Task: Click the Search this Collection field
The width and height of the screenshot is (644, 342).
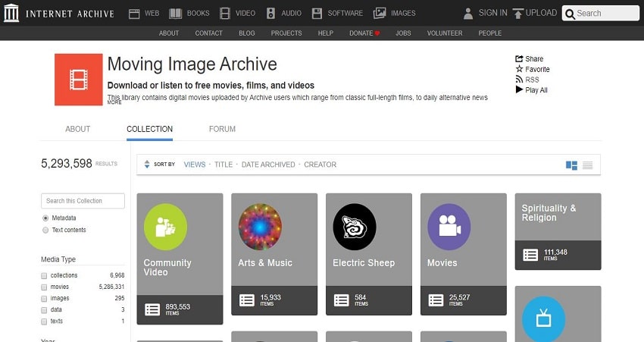Action: pos(83,201)
